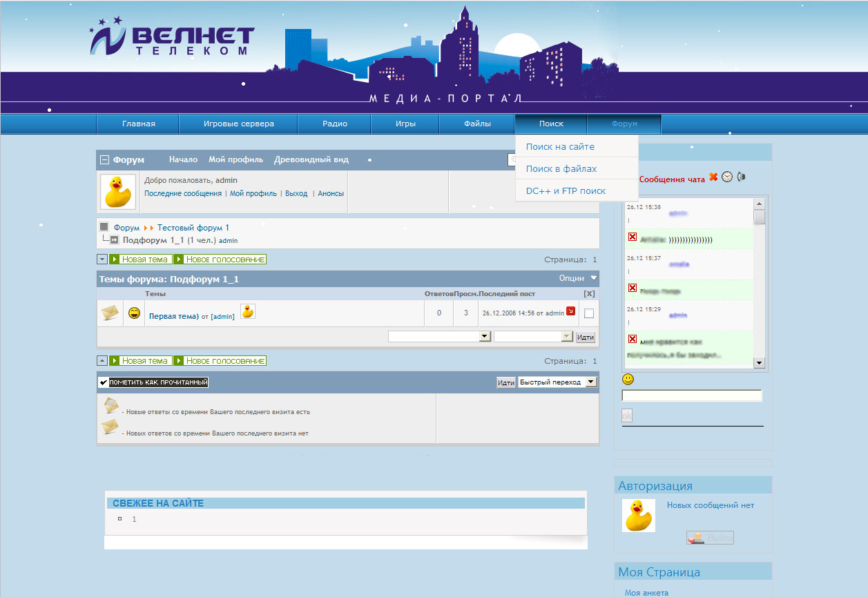Viewport: 868px width, 597px height.
Task: Click inside the chat message input field
Action: 691,395
